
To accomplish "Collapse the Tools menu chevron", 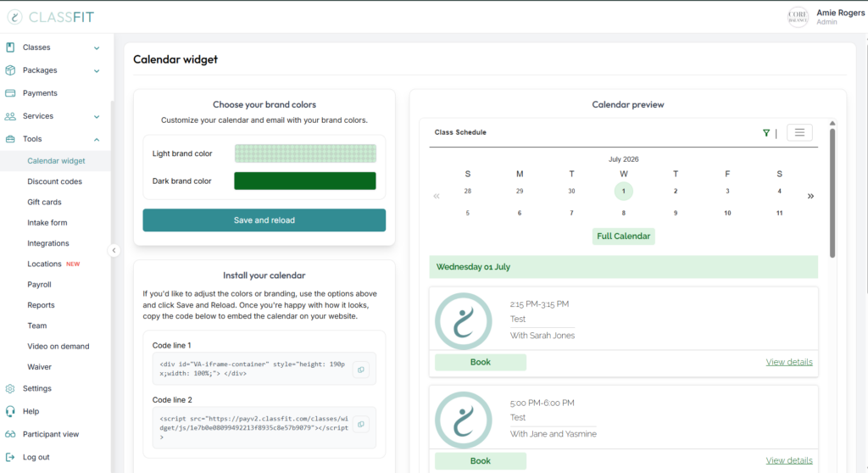I will (97, 140).
